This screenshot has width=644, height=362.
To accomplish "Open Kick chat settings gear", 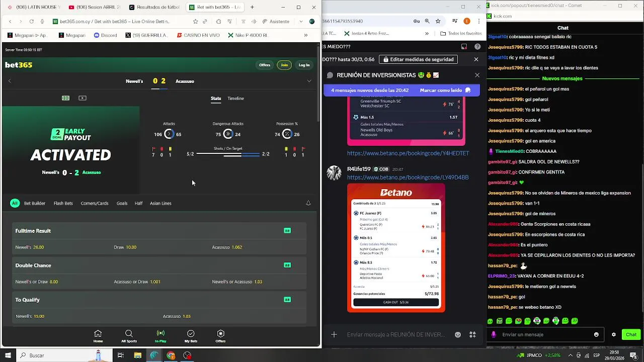I will coord(613,335).
